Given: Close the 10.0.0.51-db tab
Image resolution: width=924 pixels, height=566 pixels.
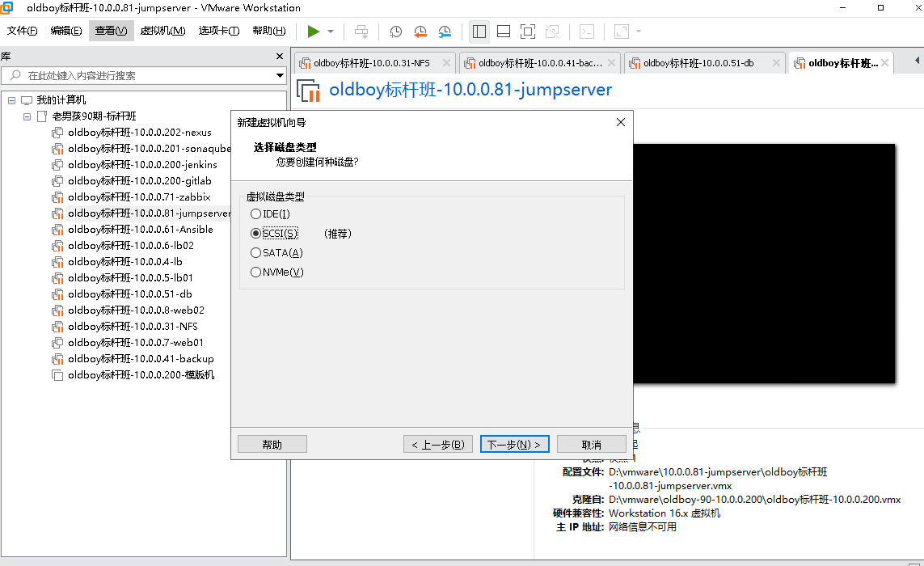Looking at the screenshot, I should point(776,63).
